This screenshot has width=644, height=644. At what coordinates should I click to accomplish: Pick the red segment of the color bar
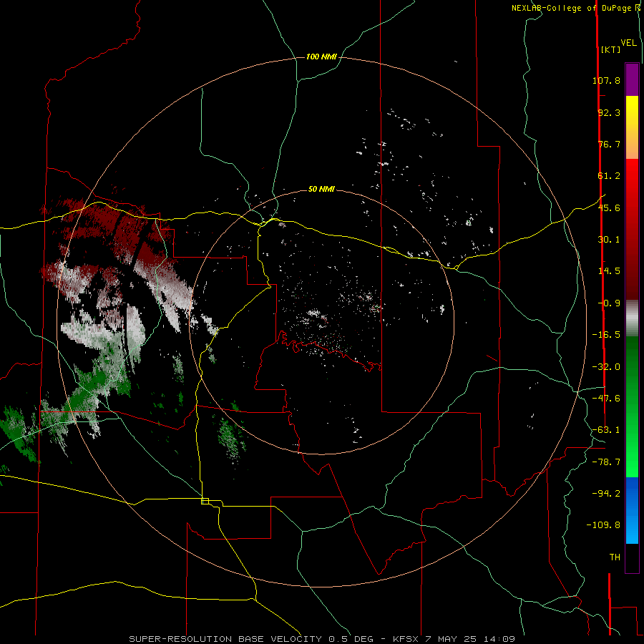click(632, 229)
